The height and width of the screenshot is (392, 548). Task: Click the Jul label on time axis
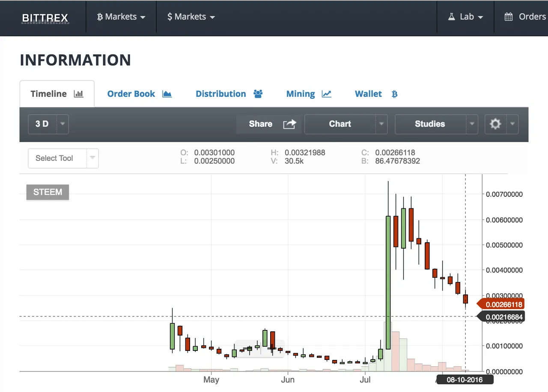click(x=365, y=380)
